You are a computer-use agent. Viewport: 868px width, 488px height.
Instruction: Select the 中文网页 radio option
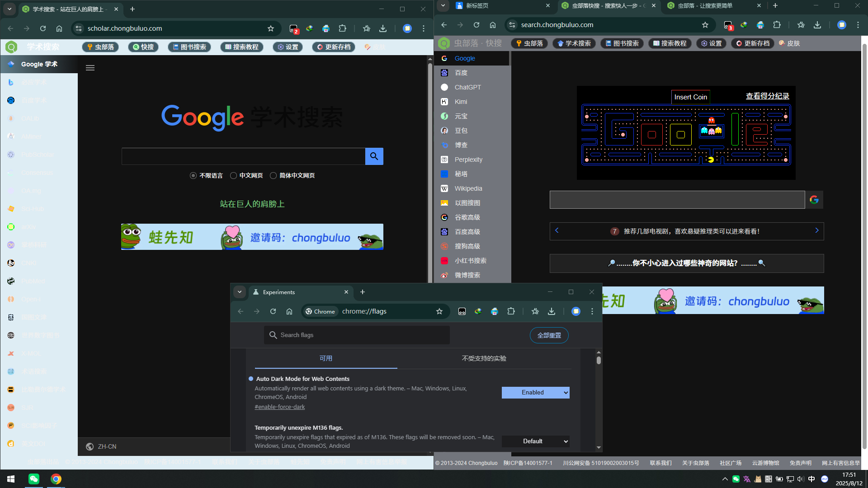pos(233,176)
